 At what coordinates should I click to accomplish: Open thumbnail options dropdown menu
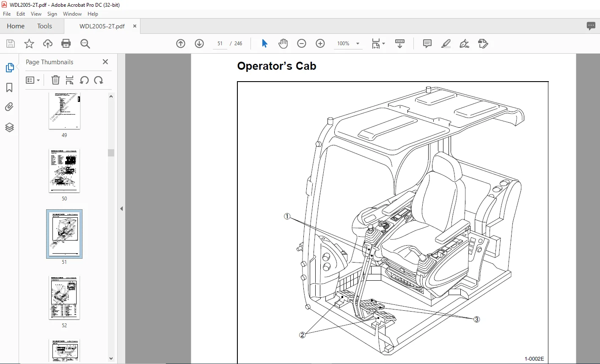click(x=33, y=80)
